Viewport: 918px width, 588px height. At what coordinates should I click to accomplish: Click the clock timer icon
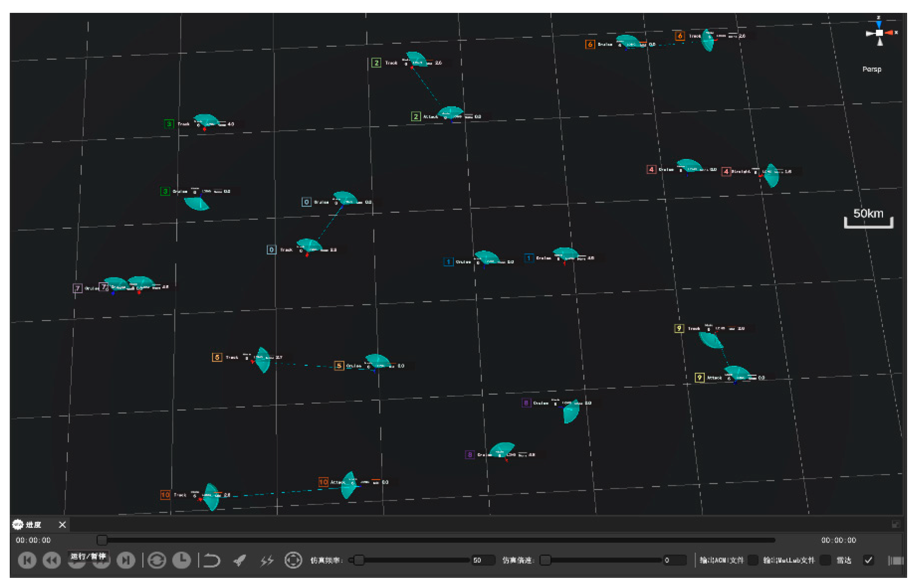coord(182,561)
